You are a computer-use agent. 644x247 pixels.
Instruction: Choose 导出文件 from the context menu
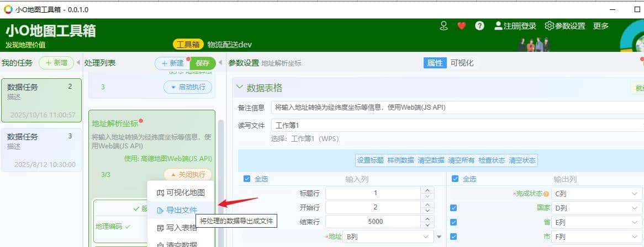(181, 211)
